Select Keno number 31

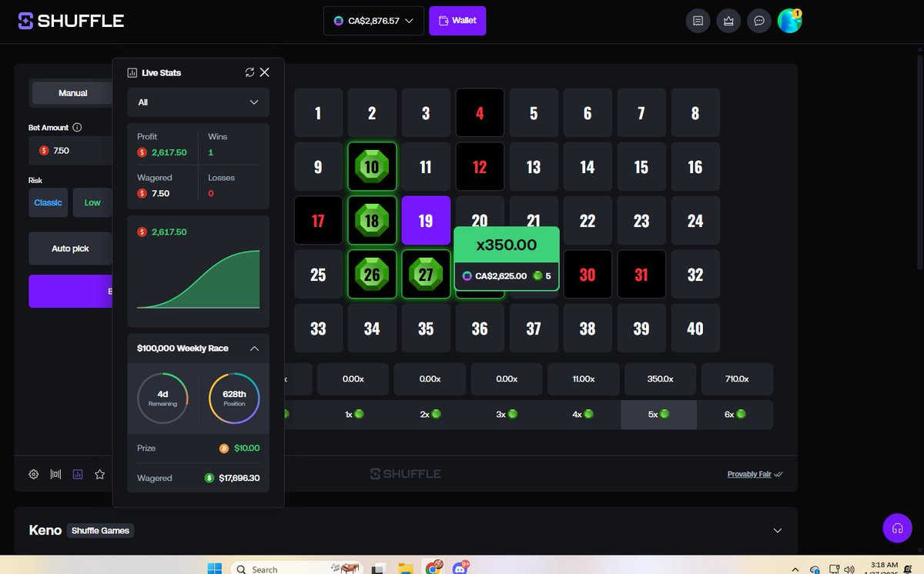pyautogui.click(x=641, y=275)
